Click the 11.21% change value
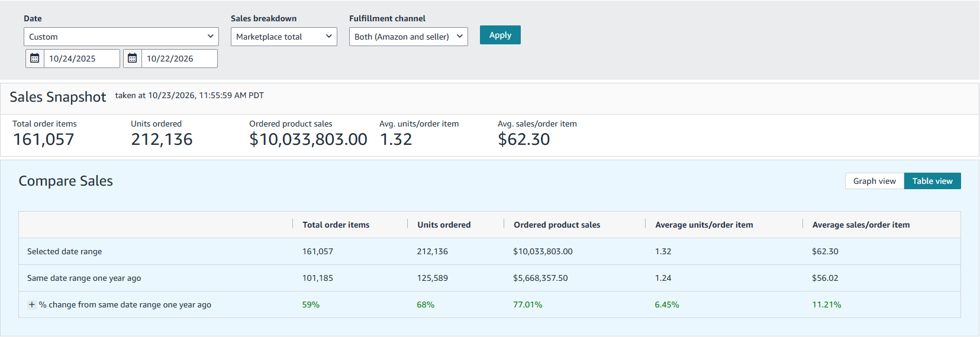 [827, 304]
